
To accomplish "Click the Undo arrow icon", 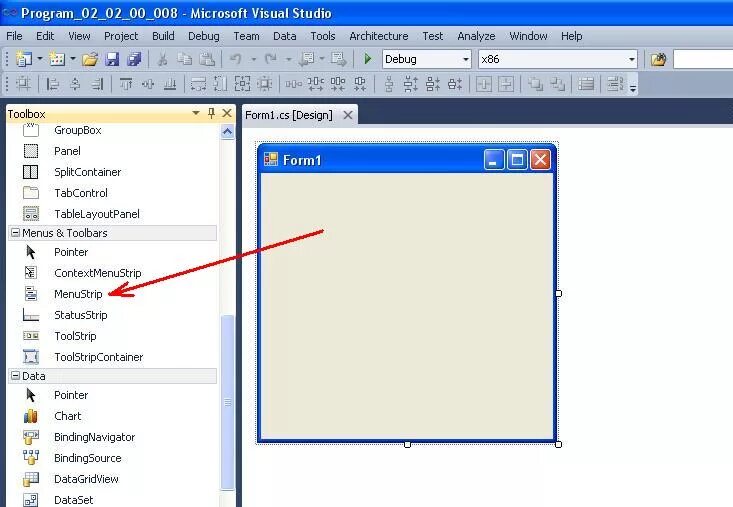I will pos(236,59).
